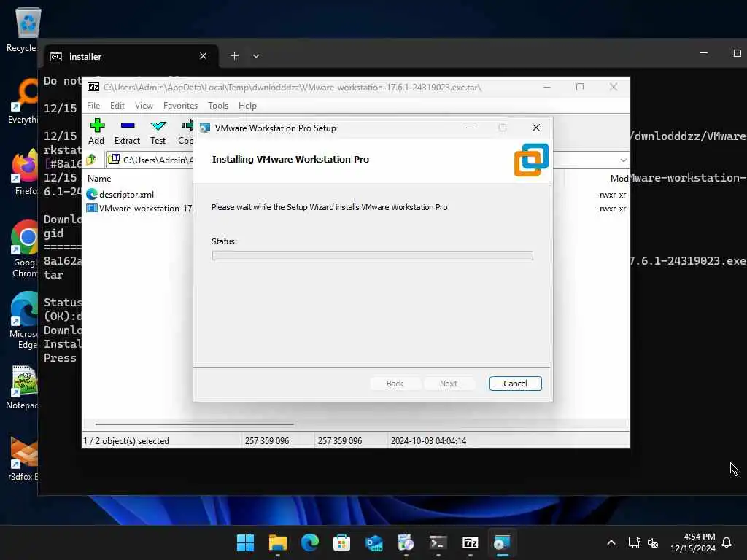Open the r3dfox desktop shortcut

[24, 458]
